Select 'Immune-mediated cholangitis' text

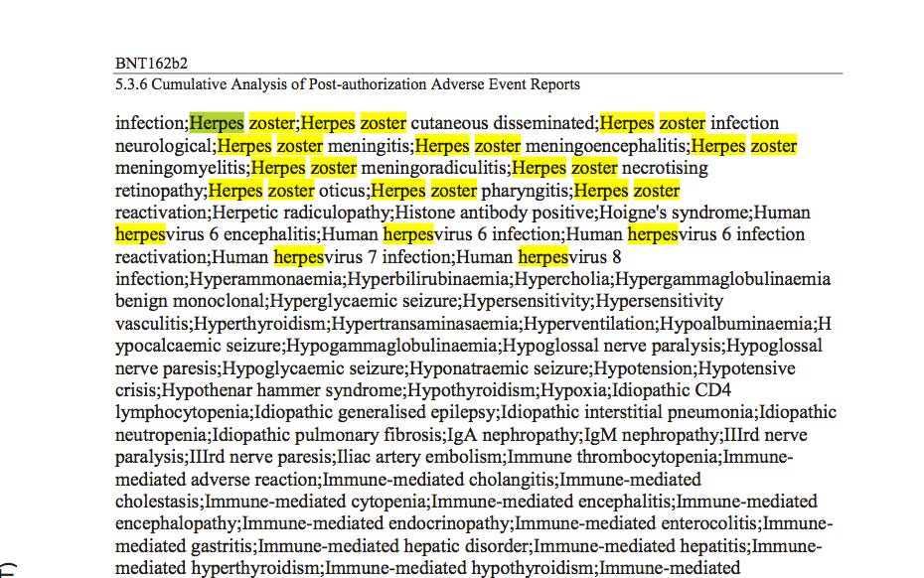point(438,479)
